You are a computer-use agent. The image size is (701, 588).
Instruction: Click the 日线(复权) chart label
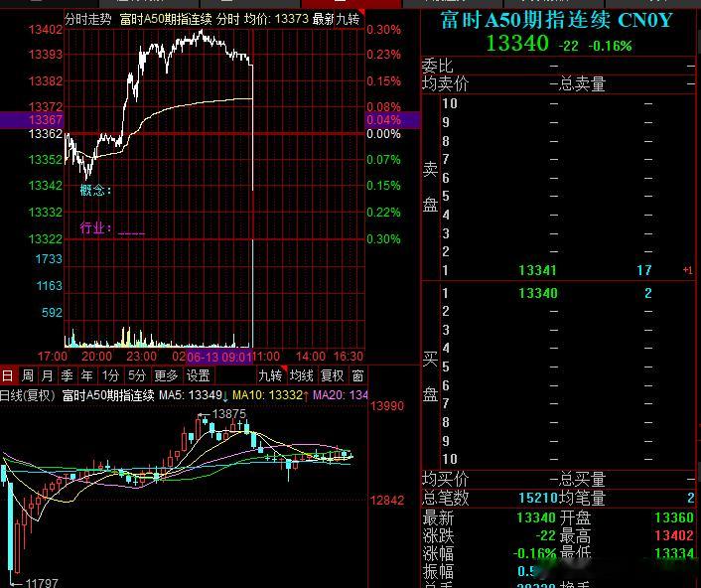(x=27, y=395)
